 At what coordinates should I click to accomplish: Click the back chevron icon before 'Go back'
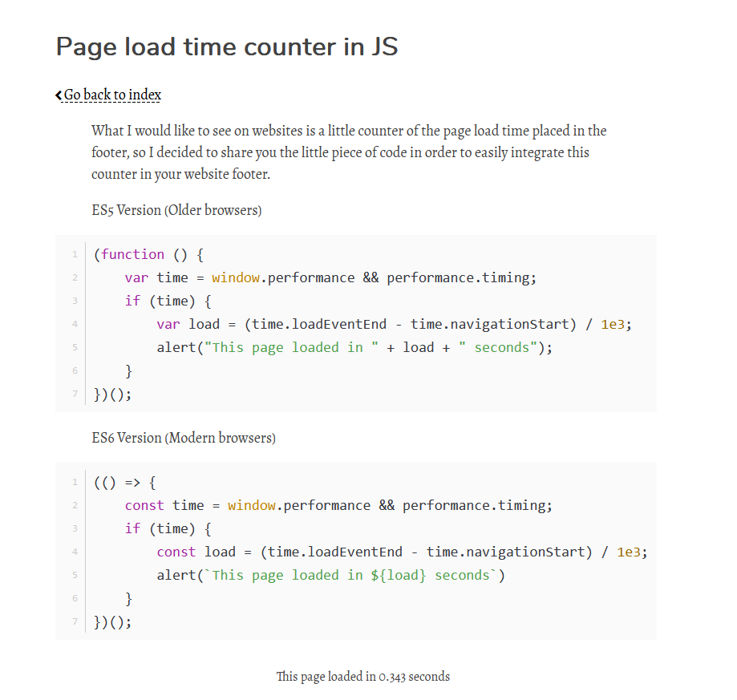(59, 95)
